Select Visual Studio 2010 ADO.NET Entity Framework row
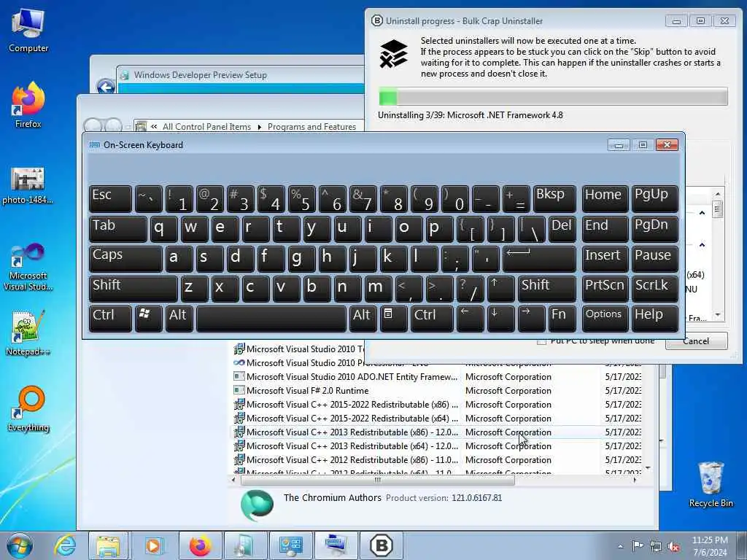Screen dimensions: 747x560 click(x=436, y=377)
